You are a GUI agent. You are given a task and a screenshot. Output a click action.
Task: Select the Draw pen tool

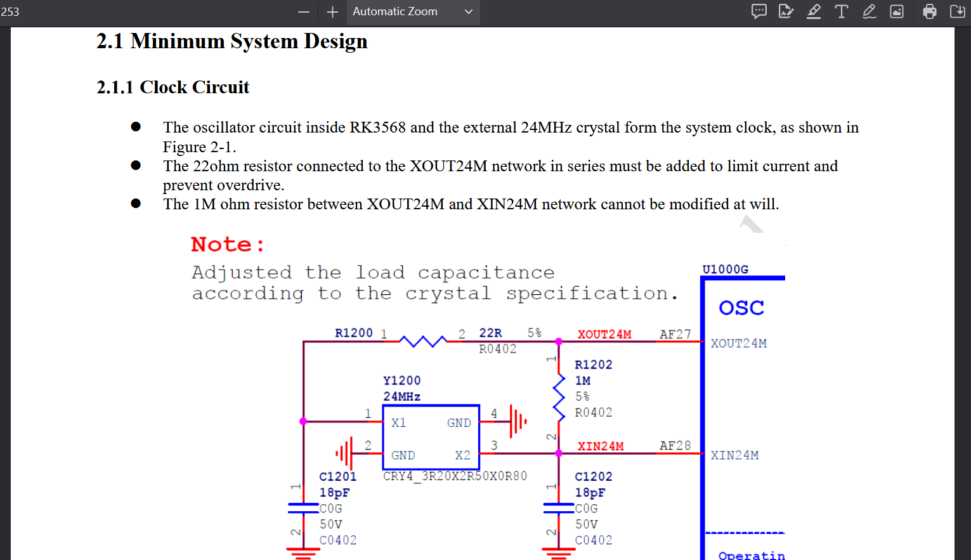869,11
